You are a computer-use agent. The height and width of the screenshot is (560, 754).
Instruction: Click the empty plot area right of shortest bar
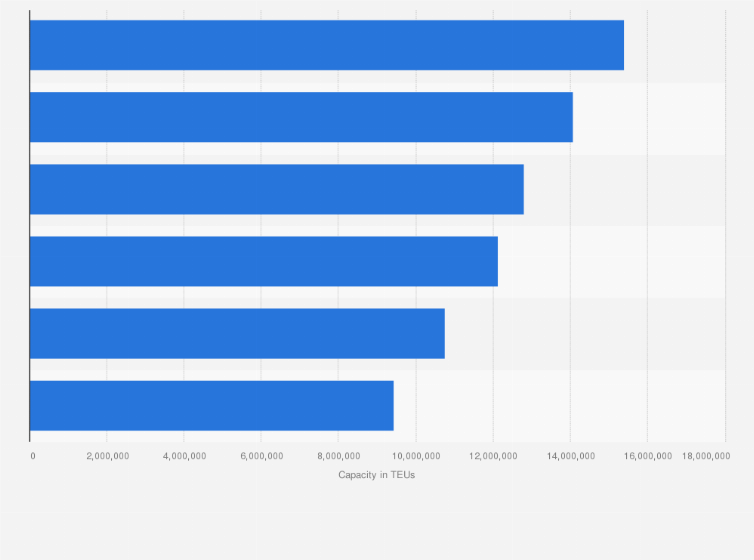coord(559,406)
